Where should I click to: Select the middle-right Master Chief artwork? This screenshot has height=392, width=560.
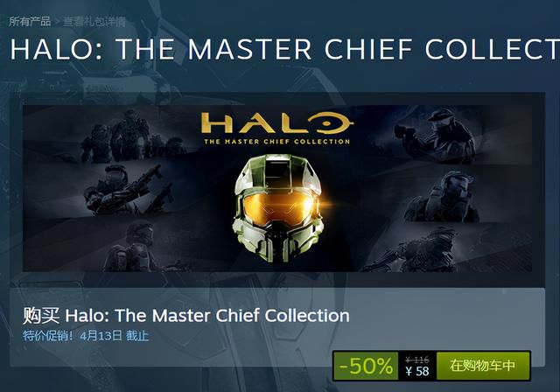click(x=443, y=196)
